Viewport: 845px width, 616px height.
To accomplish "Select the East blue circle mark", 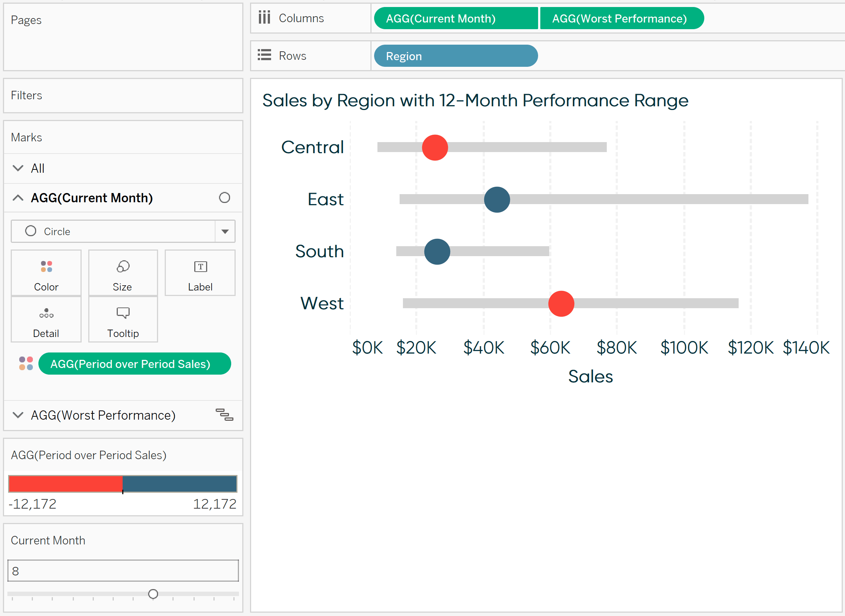I will click(x=497, y=200).
